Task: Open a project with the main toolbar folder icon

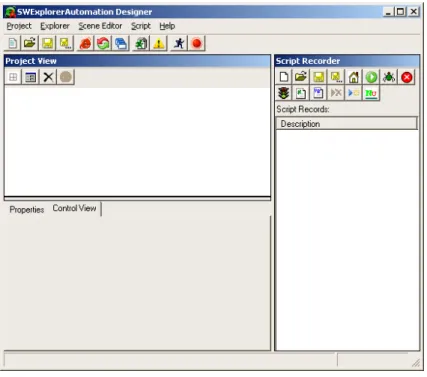Action: 30,43
